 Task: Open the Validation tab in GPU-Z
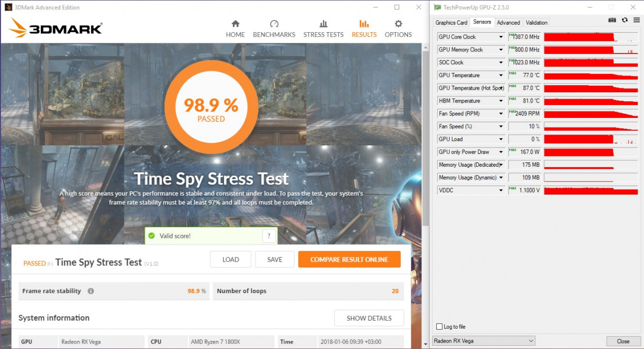click(537, 23)
